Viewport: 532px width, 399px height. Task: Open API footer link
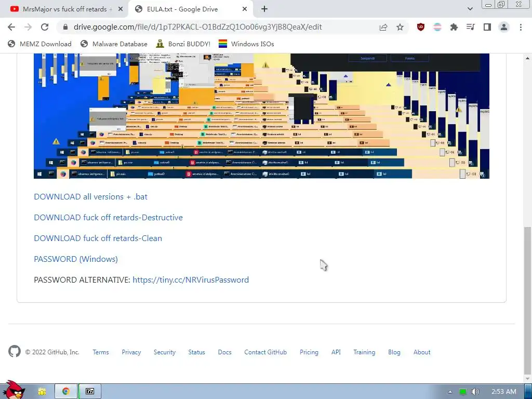coord(336,352)
